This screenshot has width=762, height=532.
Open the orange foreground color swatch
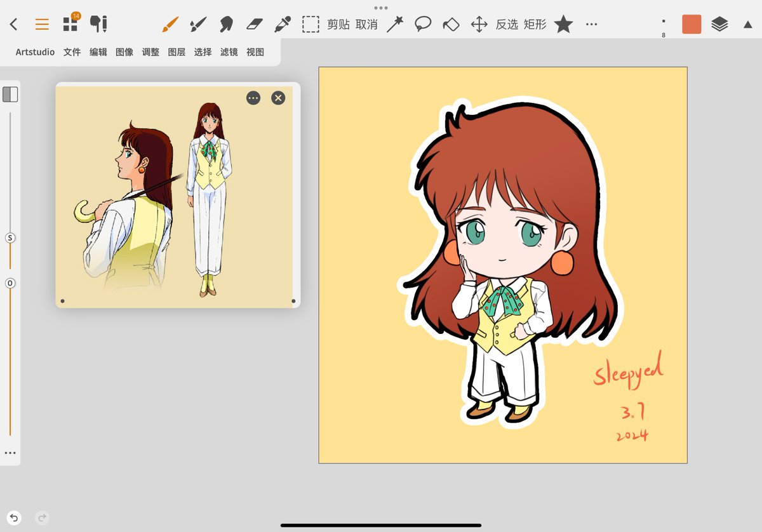point(692,25)
